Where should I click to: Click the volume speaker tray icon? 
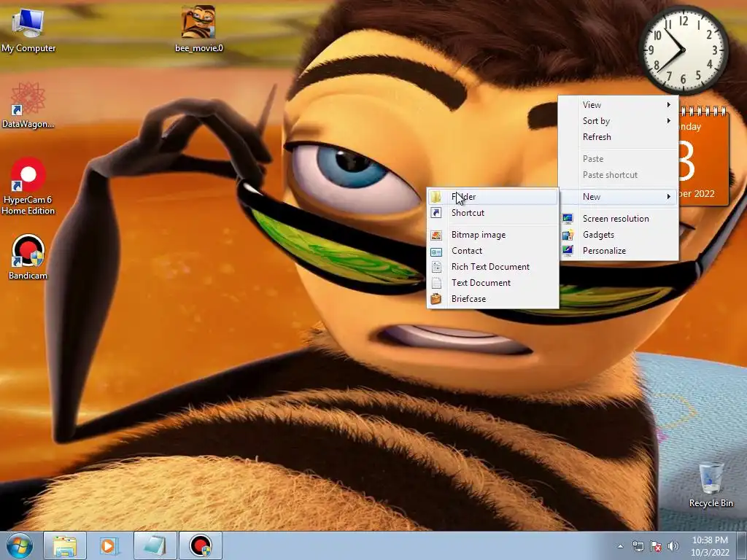click(x=673, y=546)
